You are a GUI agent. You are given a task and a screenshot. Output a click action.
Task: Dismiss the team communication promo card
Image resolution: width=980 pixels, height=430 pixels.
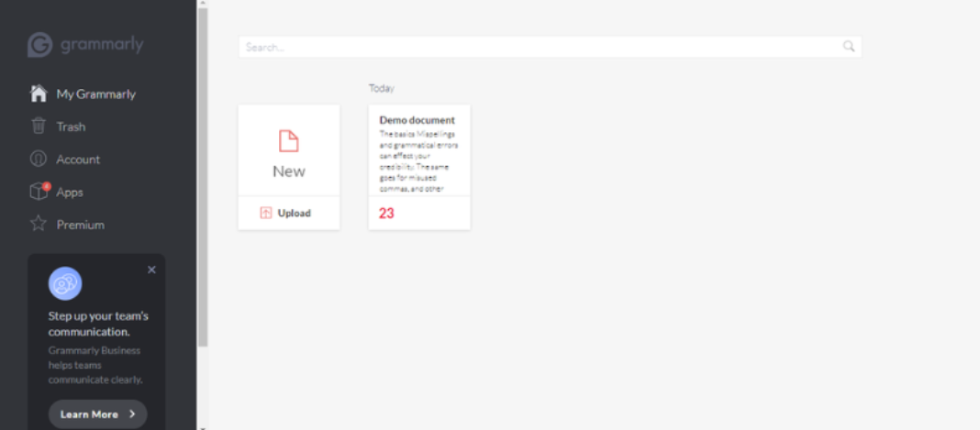click(x=151, y=270)
